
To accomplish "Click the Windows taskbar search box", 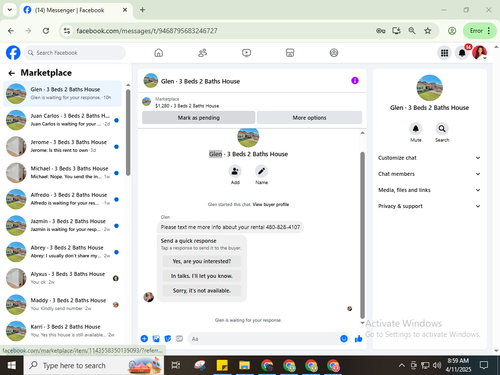I will click(x=94, y=365).
